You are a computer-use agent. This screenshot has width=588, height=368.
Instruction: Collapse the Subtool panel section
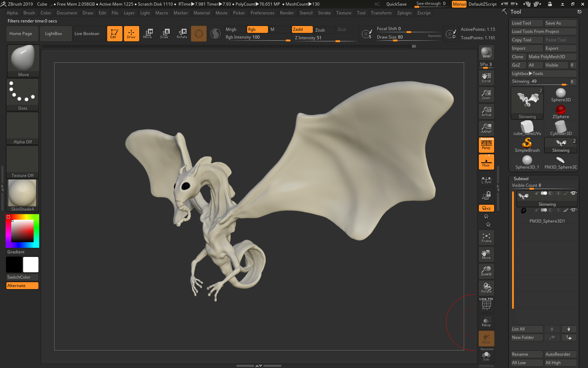(521, 179)
